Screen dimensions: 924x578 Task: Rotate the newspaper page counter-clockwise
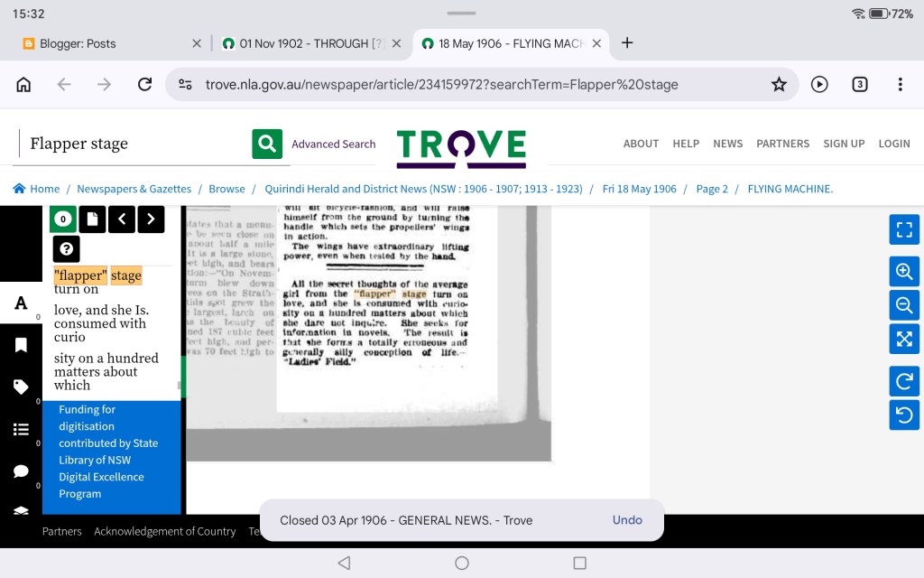[x=904, y=415]
